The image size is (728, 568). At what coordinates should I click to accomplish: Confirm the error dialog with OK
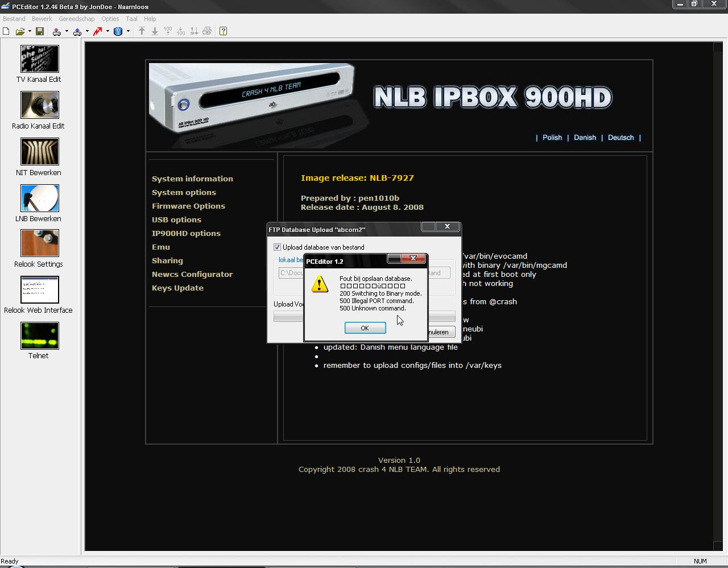pyautogui.click(x=365, y=328)
